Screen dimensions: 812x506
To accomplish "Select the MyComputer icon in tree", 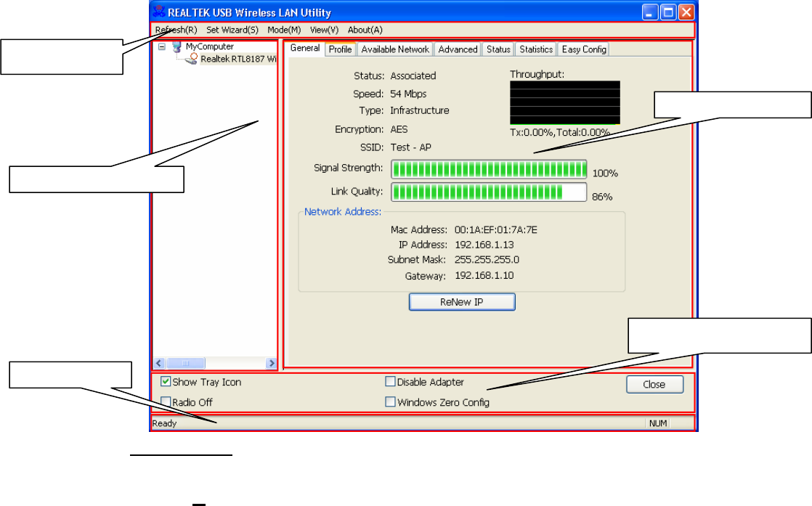I will coord(176,46).
